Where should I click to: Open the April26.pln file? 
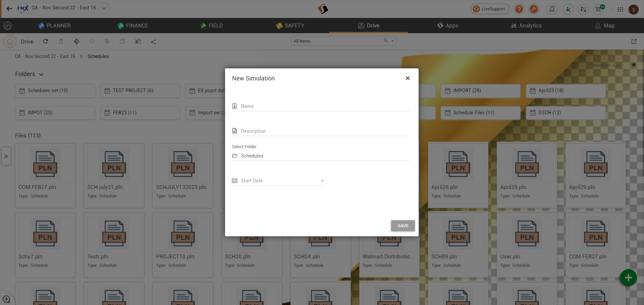(x=458, y=176)
